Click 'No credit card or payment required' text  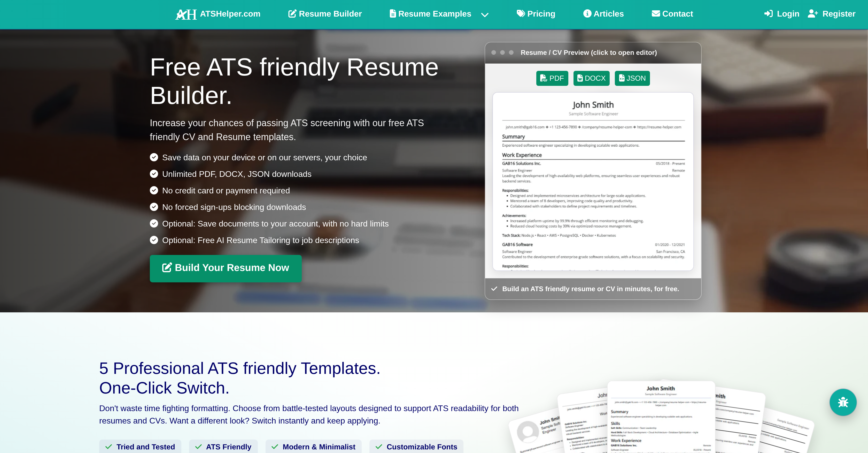click(x=226, y=191)
